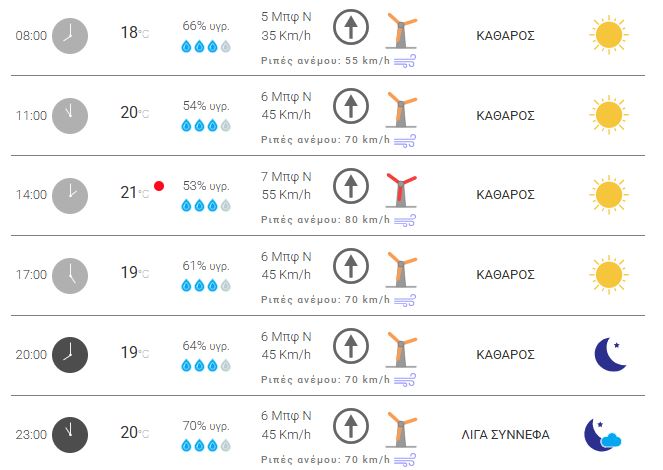
Task: Click the sun icon in the 14:00 row
Action: 608,194
